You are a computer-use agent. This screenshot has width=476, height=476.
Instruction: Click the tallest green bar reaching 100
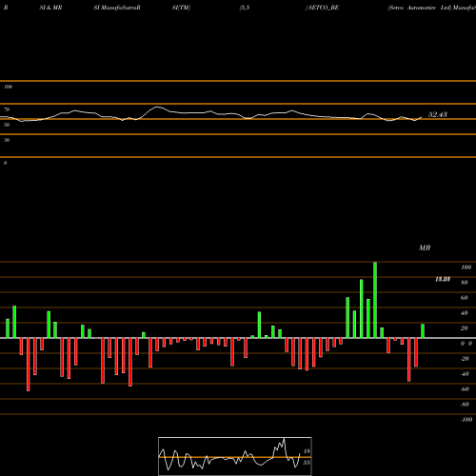[x=375, y=300]
